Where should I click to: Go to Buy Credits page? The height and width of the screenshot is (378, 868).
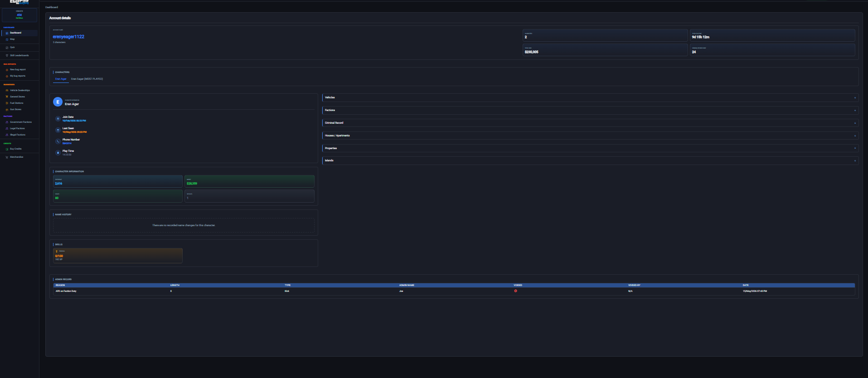[16, 149]
